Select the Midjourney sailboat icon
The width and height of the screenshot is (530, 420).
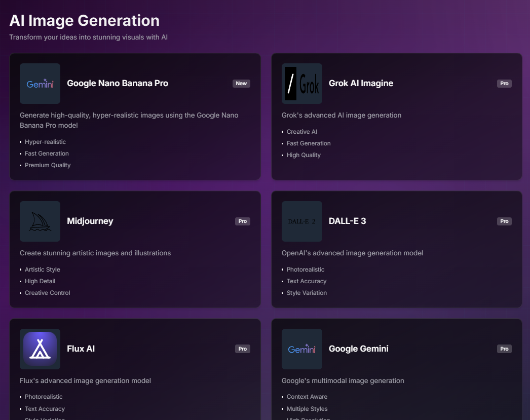(x=40, y=221)
